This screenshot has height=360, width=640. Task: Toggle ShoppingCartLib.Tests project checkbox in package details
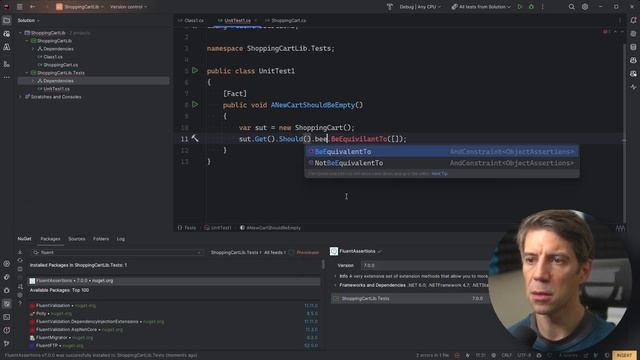pos(336,299)
